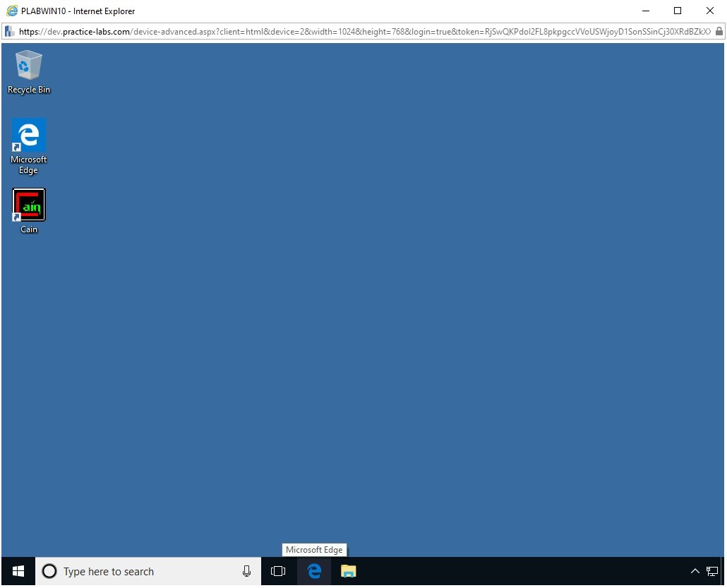Click the Practice Labs favicon in the address bar
The image size is (727, 588).
(8, 31)
